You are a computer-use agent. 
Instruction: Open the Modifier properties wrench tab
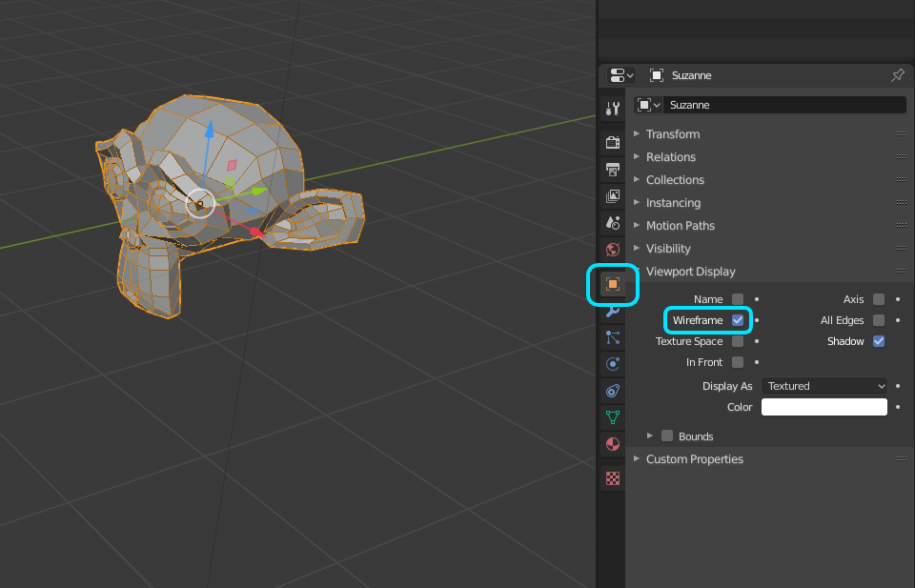coord(613,312)
